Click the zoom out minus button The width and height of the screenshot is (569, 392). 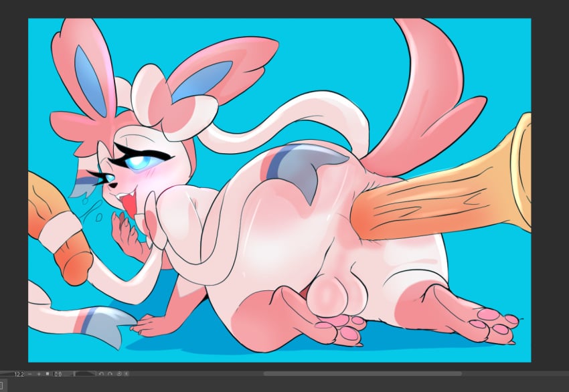tap(29, 374)
